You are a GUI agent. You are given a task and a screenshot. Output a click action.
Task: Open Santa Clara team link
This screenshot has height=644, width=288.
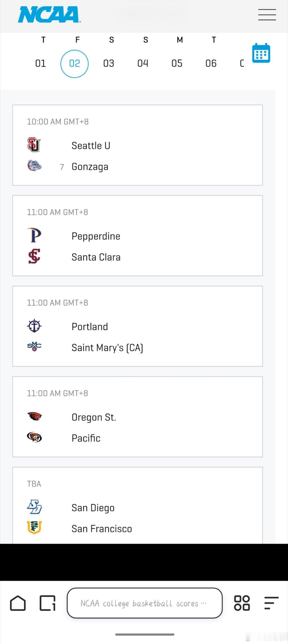pyautogui.click(x=96, y=257)
